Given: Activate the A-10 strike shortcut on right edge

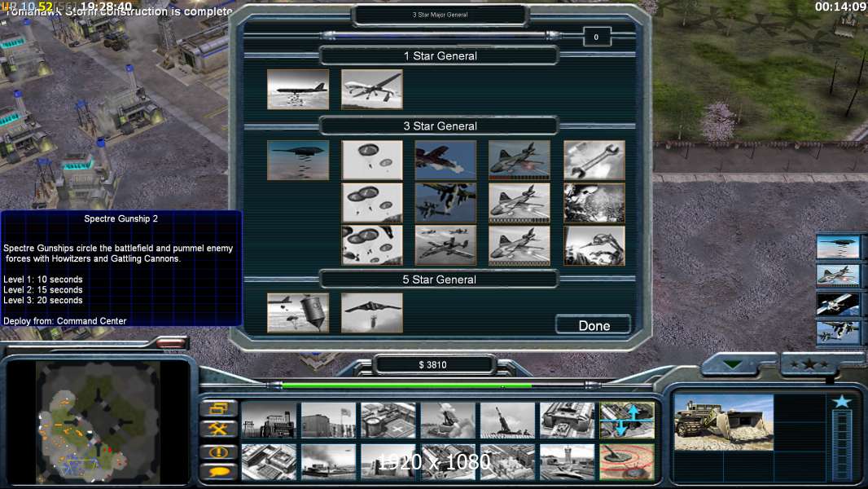Looking at the screenshot, I should pos(838,333).
